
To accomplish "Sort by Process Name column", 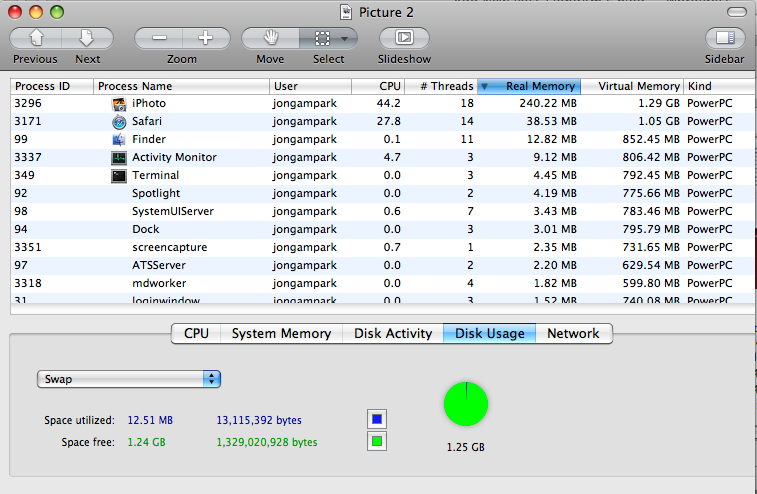I will [181, 86].
